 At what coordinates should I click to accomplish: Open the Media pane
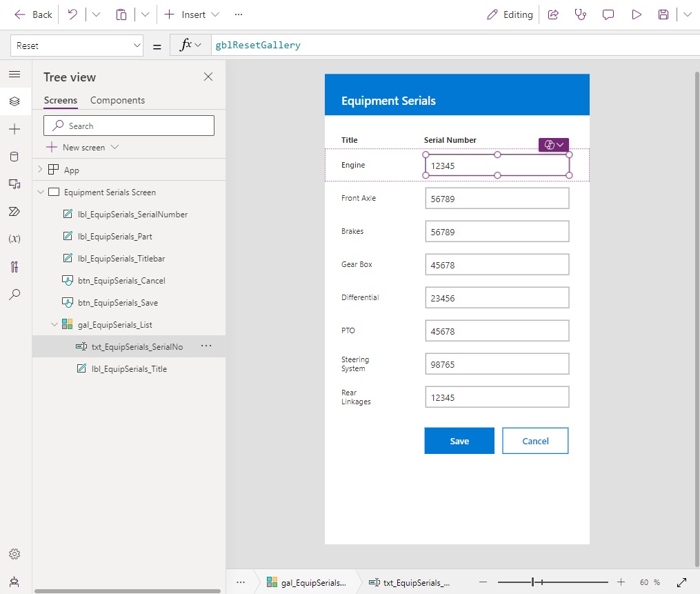coord(14,184)
